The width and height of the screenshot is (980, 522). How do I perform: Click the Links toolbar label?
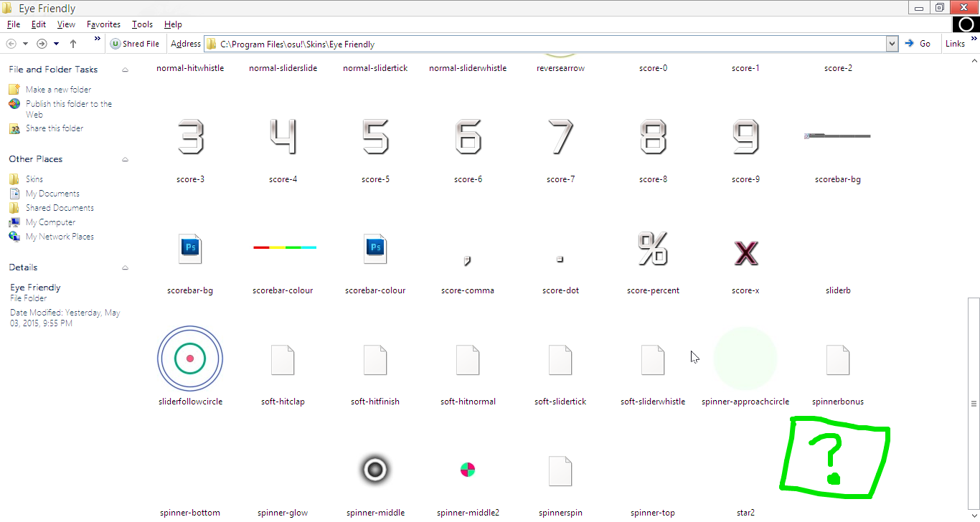pos(955,44)
